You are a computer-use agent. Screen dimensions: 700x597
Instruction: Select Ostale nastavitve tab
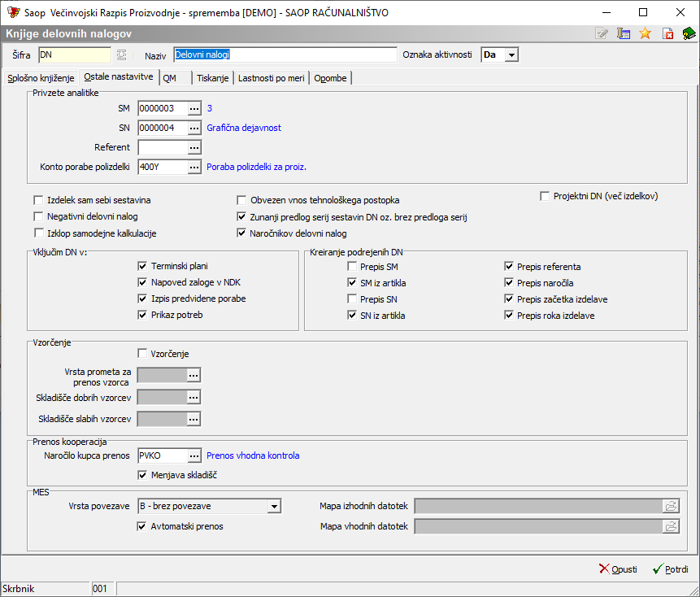click(x=119, y=76)
